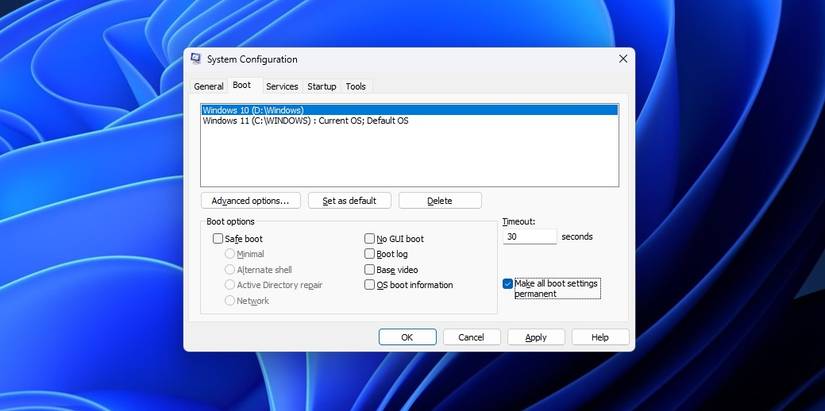Open Advanced options dialog
Screen dimensions: 825x411
250,201
